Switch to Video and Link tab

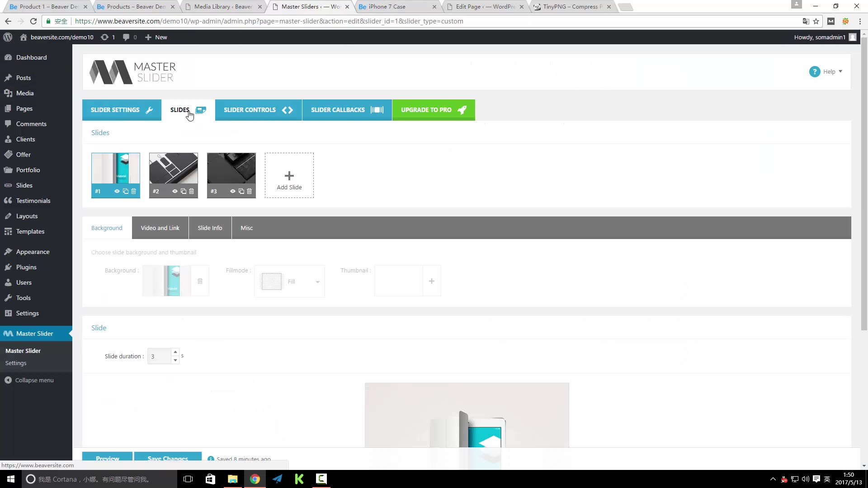click(160, 228)
